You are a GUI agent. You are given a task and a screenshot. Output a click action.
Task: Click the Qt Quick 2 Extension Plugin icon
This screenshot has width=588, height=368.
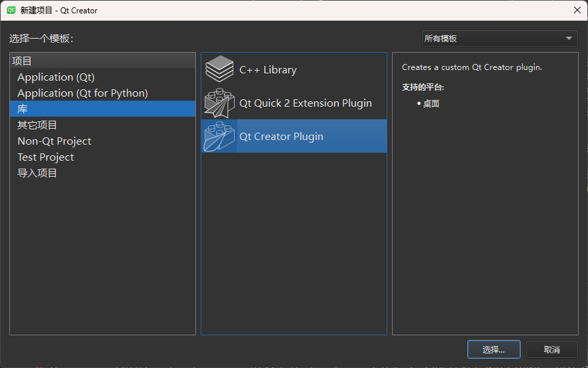pyautogui.click(x=219, y=103)
